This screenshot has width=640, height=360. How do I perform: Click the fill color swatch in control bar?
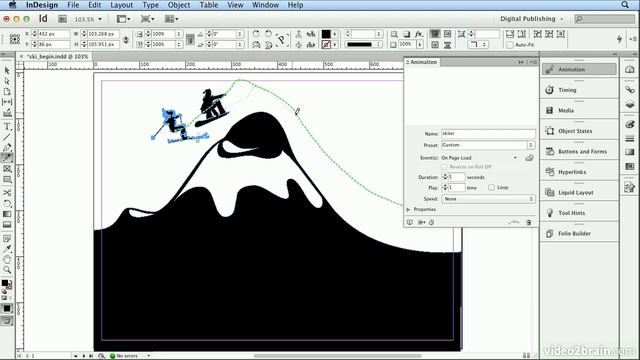[x=326, y=34]
